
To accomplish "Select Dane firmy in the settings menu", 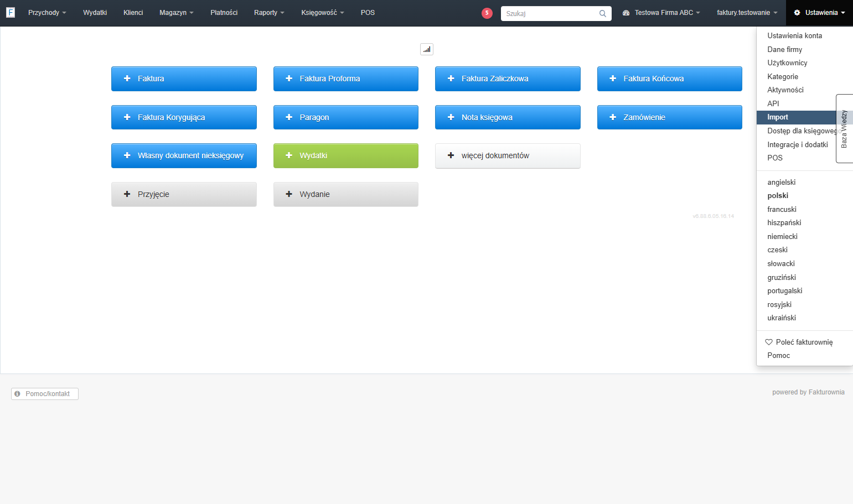I will pyautogui.click(x=784, y=49).
